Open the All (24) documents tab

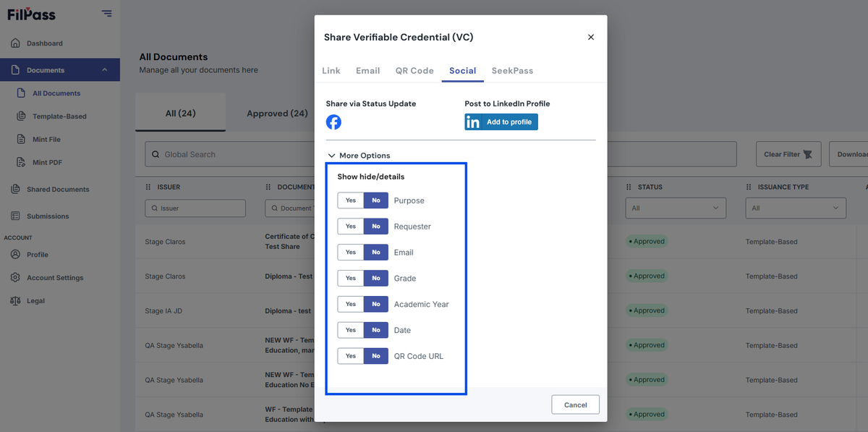pos(180,113)
